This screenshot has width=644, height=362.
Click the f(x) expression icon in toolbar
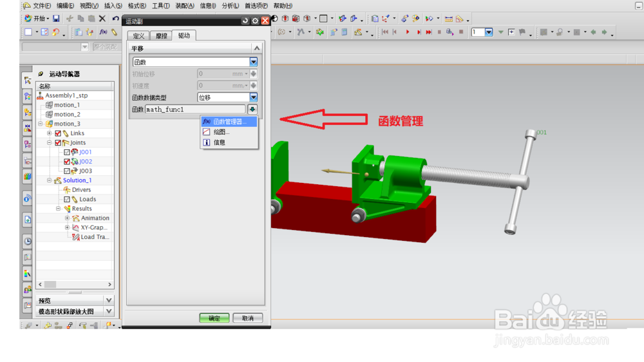pos(103,32)
